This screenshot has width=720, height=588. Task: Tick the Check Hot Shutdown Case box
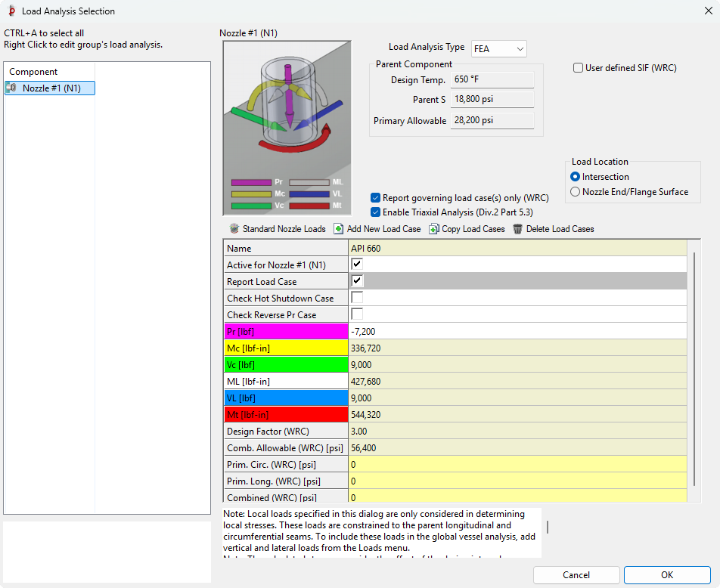tap(357, 298)
